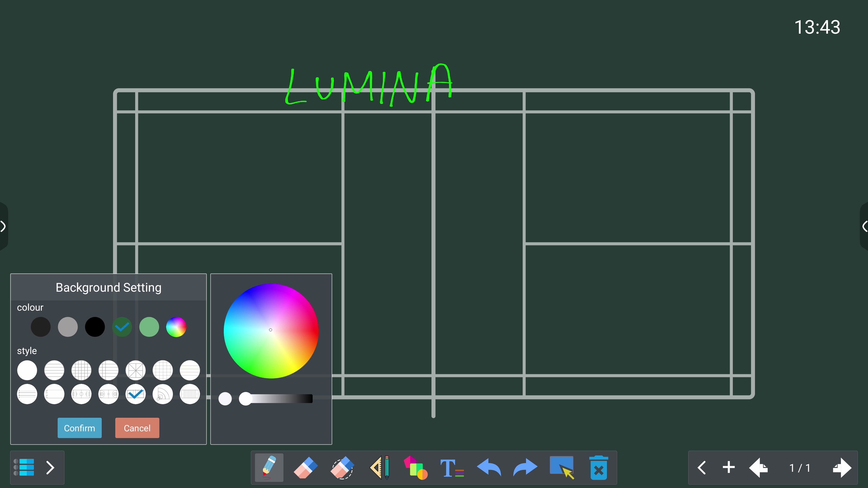The image size is (868, 488).
Task: Select the dark green background colour
Action: click(x=122, y=327)
